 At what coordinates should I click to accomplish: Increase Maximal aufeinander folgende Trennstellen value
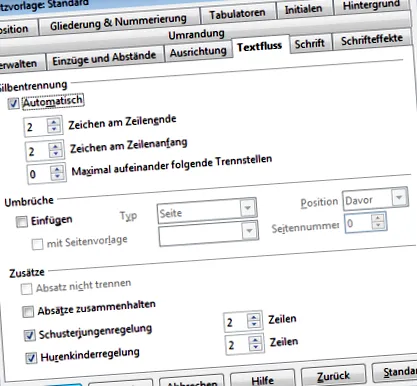57,169
